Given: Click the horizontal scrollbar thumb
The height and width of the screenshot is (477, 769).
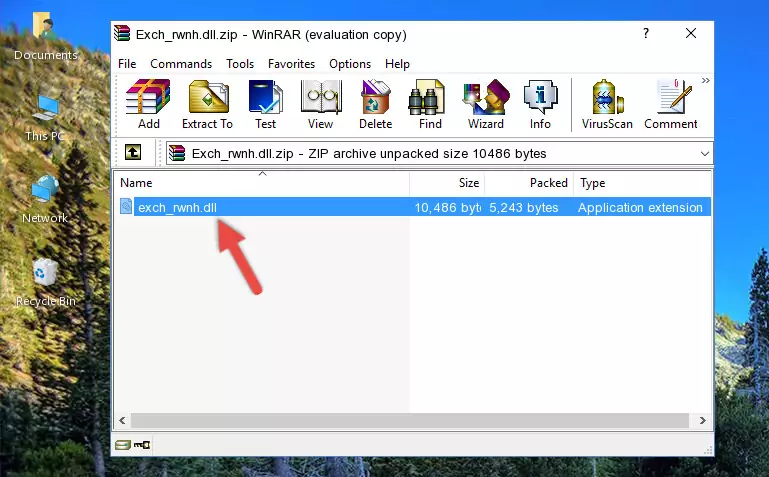Looking at the screenshot, I should coord(410,420).
